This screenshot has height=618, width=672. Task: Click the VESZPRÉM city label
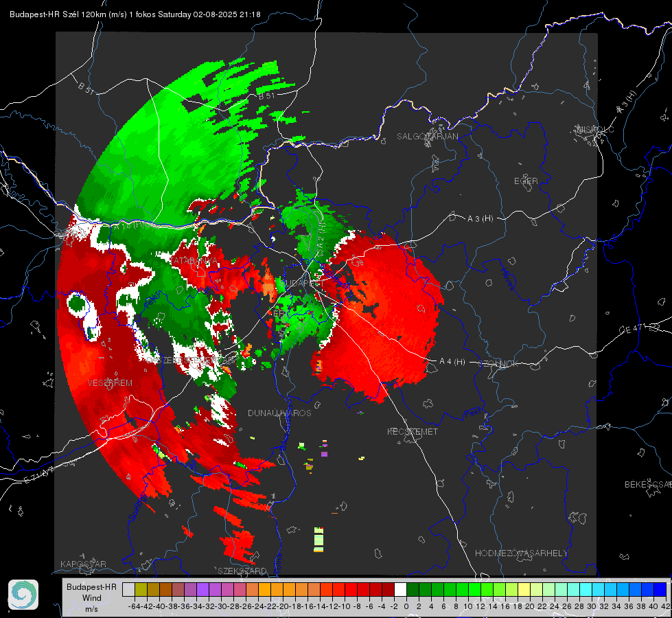coord(110,383)
